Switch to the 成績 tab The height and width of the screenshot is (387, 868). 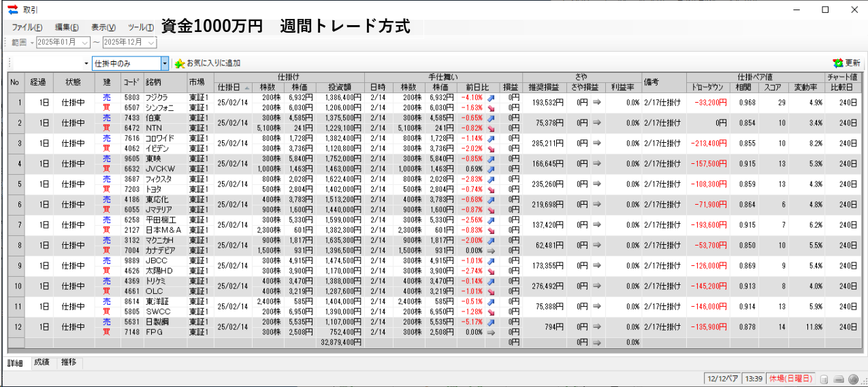(42, 363)
